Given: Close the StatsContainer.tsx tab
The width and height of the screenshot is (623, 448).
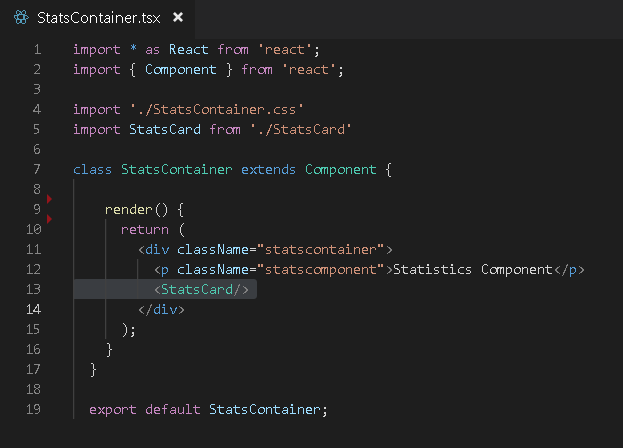Looking at the screenshot, I should coord(178,18).
